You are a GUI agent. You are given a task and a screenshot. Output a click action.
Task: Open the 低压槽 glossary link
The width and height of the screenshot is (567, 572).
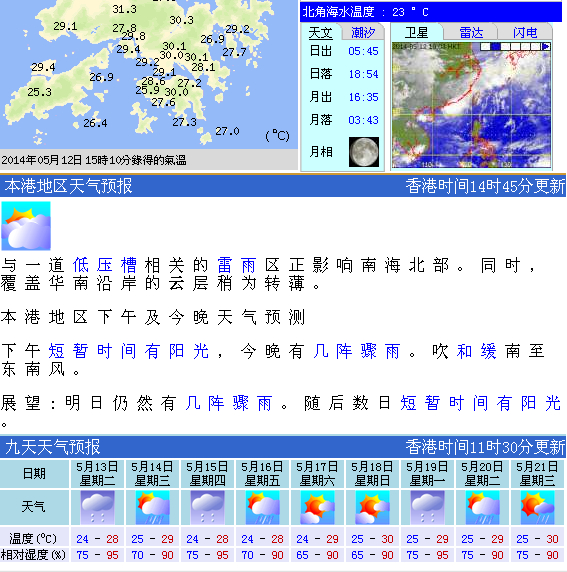click(105, 265)
